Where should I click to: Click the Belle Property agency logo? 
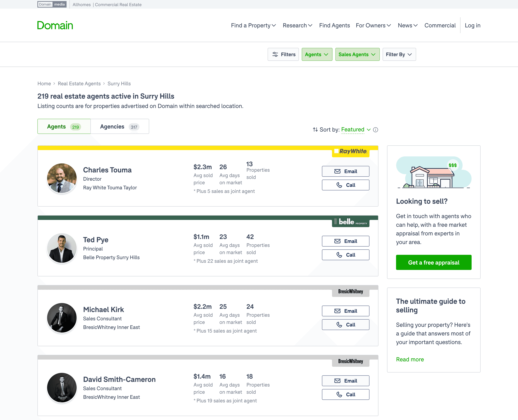(350, 222)
